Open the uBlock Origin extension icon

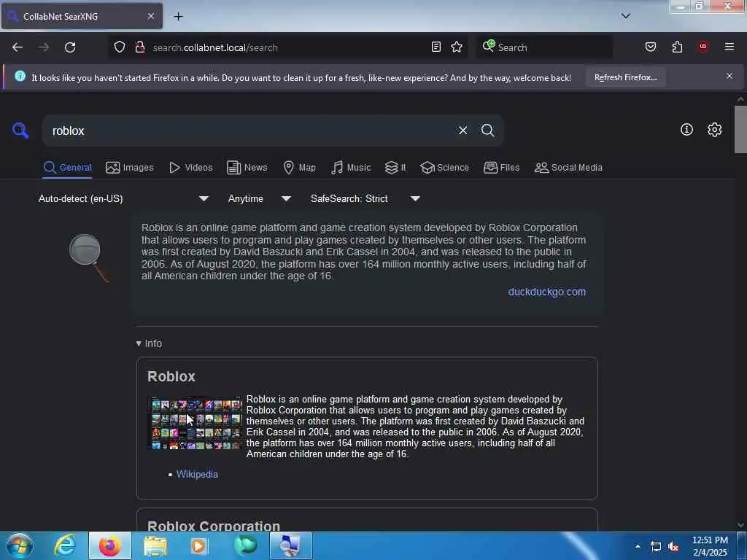(x=703, y=47)
